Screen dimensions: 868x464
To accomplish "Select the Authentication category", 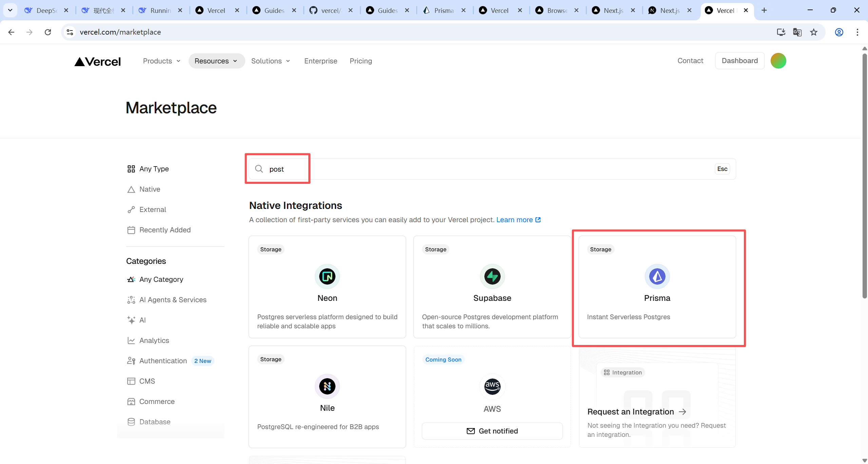I will [157, 361].
